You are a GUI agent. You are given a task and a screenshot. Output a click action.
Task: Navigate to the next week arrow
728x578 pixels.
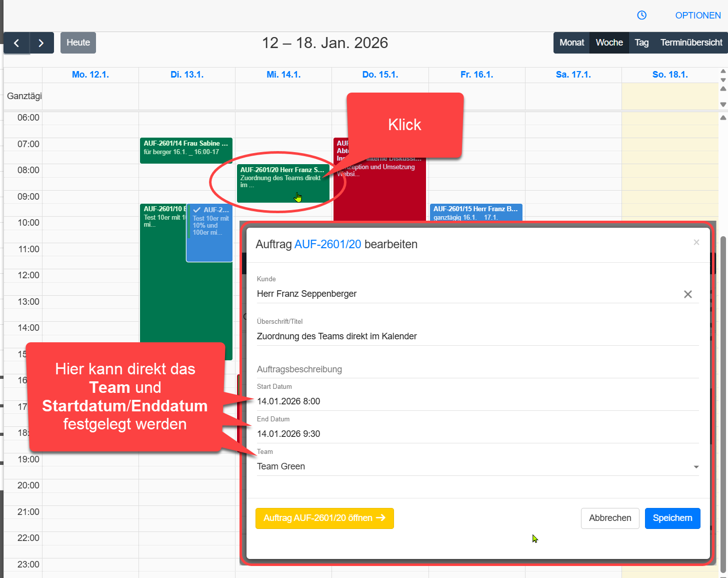pos(41,43)
